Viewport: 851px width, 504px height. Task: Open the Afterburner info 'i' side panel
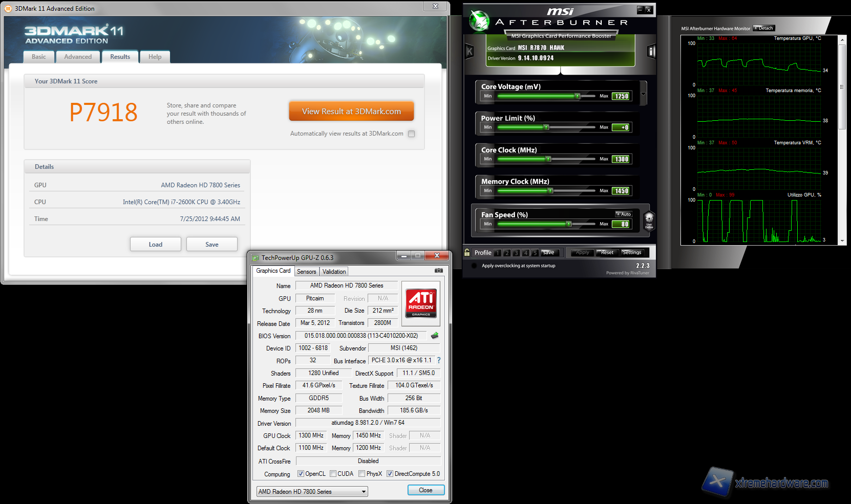click(x=651, y=51)
